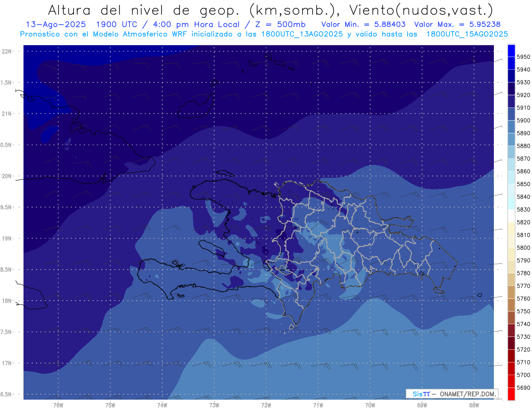Select the legend value 5710
This screenshot has height=411, width=532.
pyautogui.click(x=524, y=362)
